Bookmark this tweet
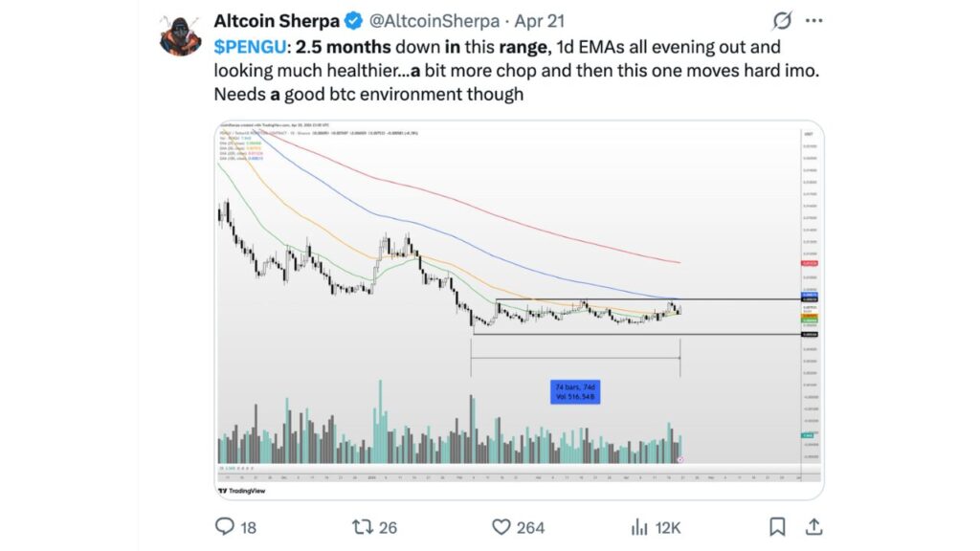The height and width of the screenshot is (551, 980). (777, 527)
